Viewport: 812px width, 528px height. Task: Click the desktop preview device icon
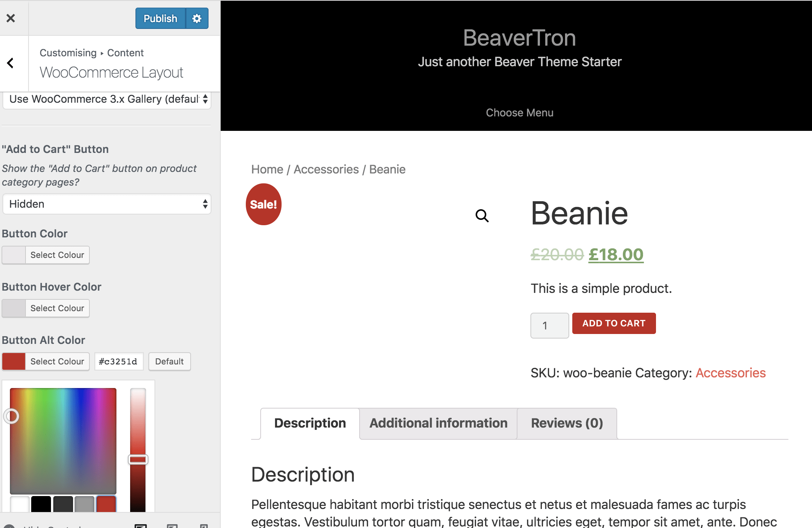coord(141,526)
